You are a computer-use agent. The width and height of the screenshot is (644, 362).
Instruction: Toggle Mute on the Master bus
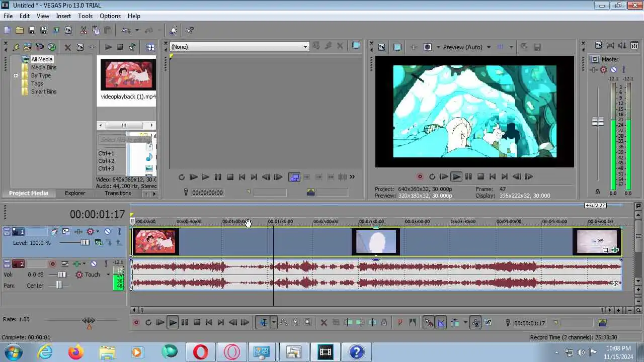[x=613, y=70]
